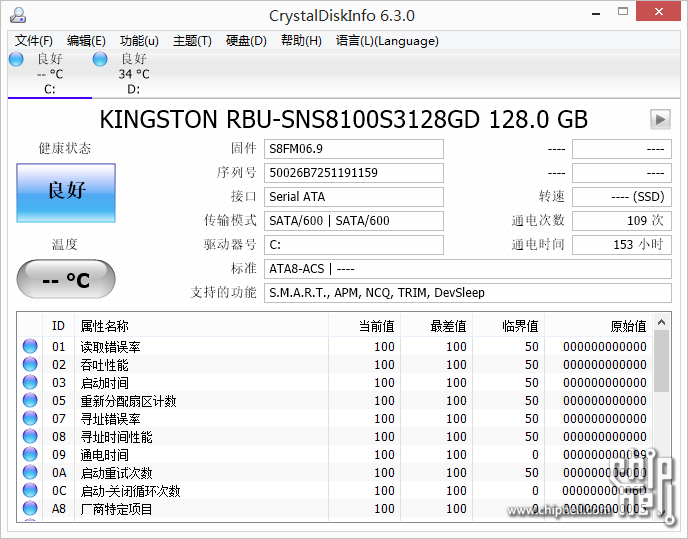Screen dimensions: 688x539
Task: Select the 重新分配扇区计数 attribute name
Action: tap(128, 401)
